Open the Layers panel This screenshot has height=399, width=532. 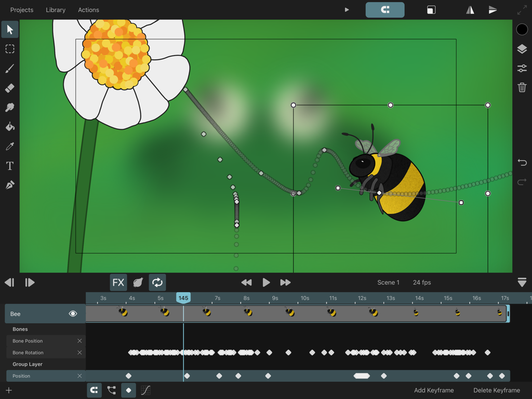pos(522,49)
